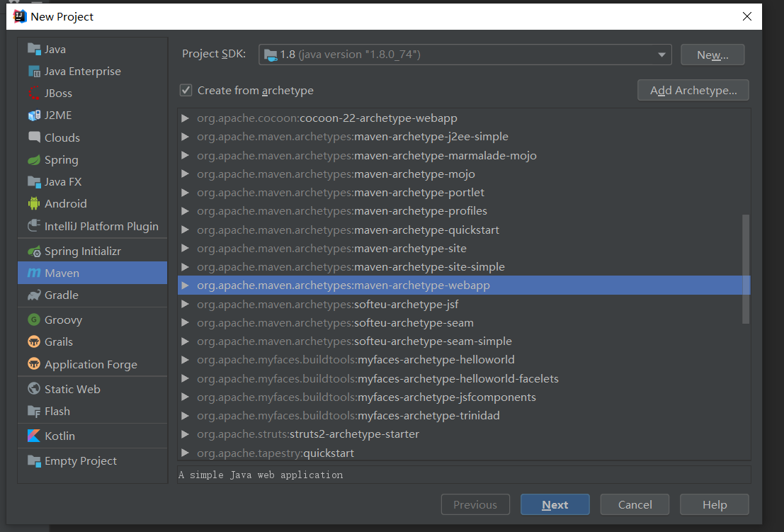Screen dimensions: 784x532
Task: Select the Gradle elephant icon
Action: coord(34,295)
